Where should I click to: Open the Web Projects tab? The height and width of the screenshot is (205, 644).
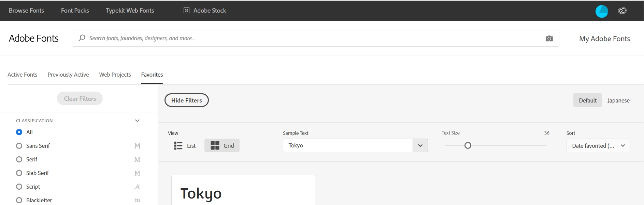[115, 75]
